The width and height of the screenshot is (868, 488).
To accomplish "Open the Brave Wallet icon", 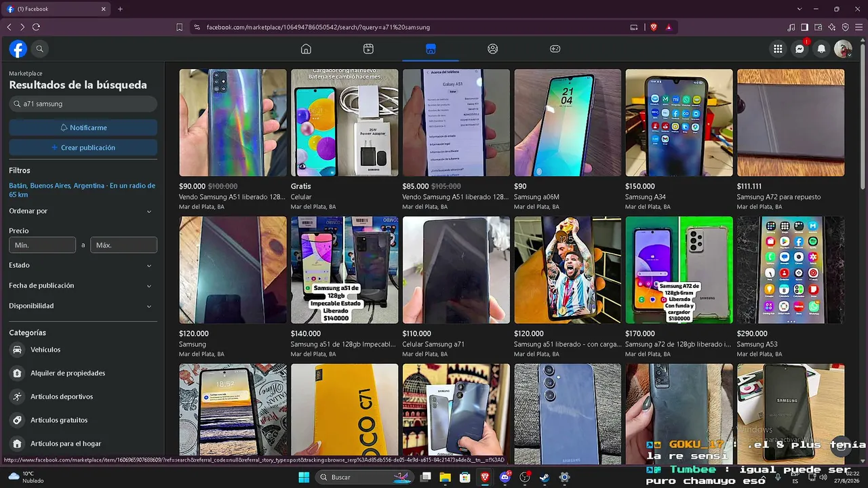I will point(818,27).
